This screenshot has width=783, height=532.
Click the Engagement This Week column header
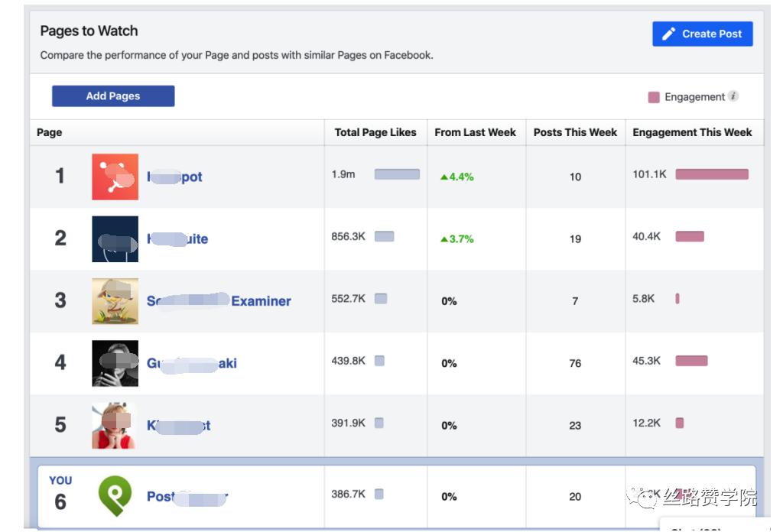click(x=692, y=132)
